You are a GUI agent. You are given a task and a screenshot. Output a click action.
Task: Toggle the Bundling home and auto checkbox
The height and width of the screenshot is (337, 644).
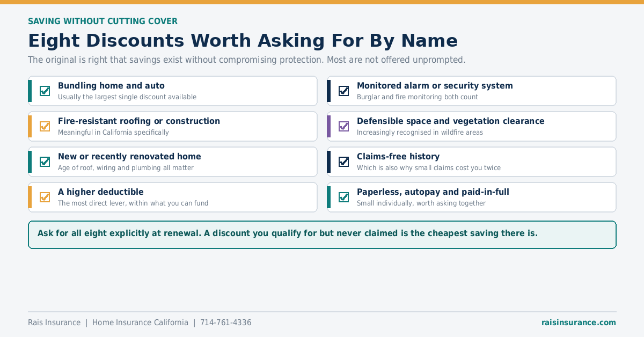[x=45, y=91]
